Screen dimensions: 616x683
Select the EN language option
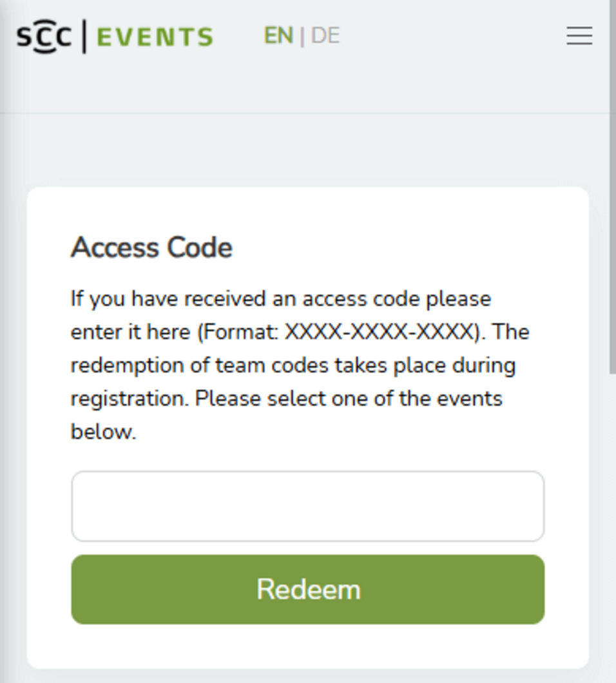click(x=278, y=36)
